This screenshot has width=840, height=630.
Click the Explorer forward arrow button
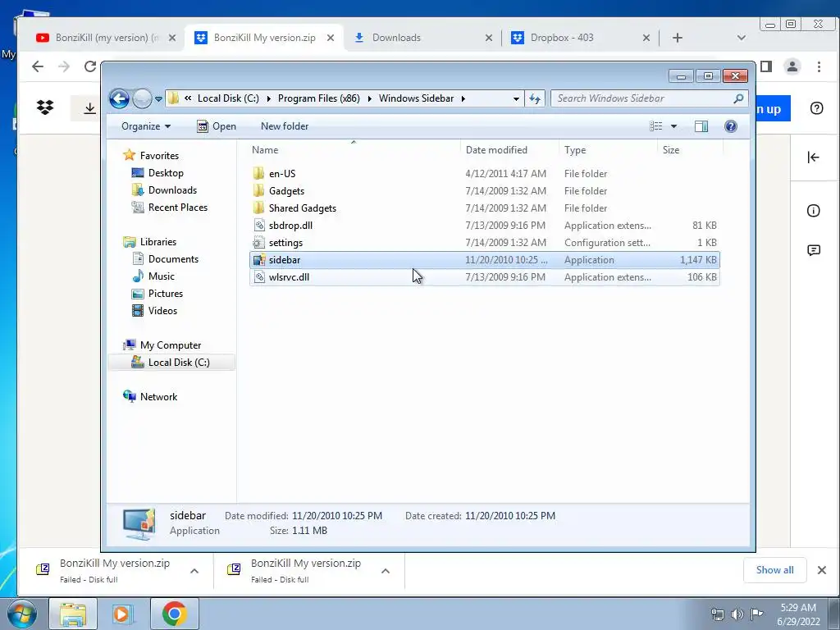tap(142, 98)
